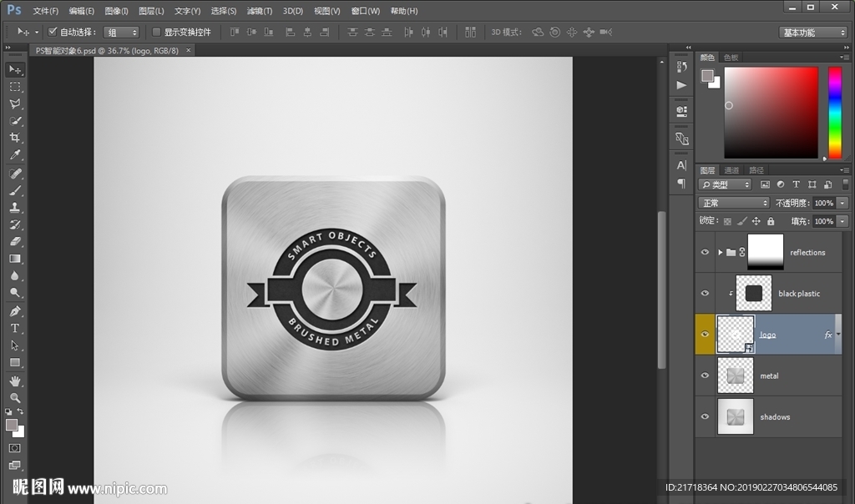Choose the Eraser tool
Screen dimensions: 855x504
(15, 242)
